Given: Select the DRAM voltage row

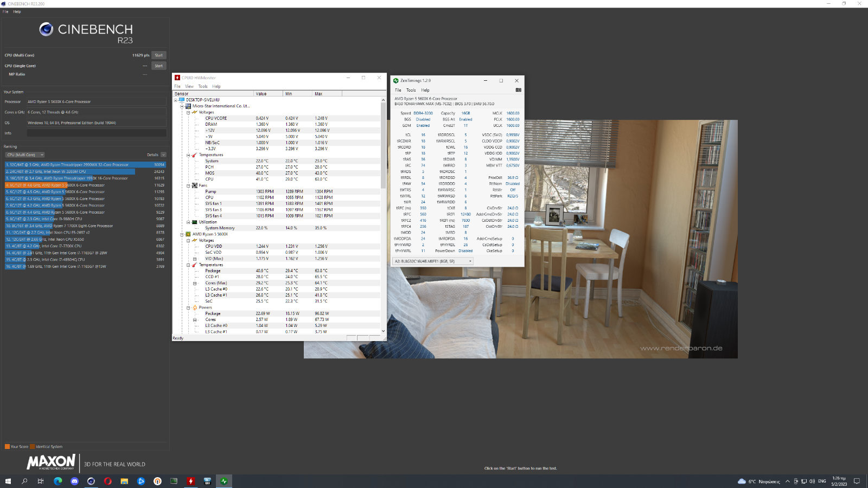Looking at the screenshot, I should click(277, 124).
